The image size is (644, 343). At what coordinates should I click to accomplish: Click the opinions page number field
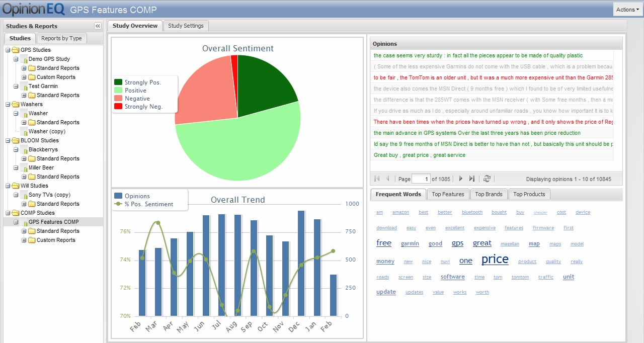click(421, 179)
